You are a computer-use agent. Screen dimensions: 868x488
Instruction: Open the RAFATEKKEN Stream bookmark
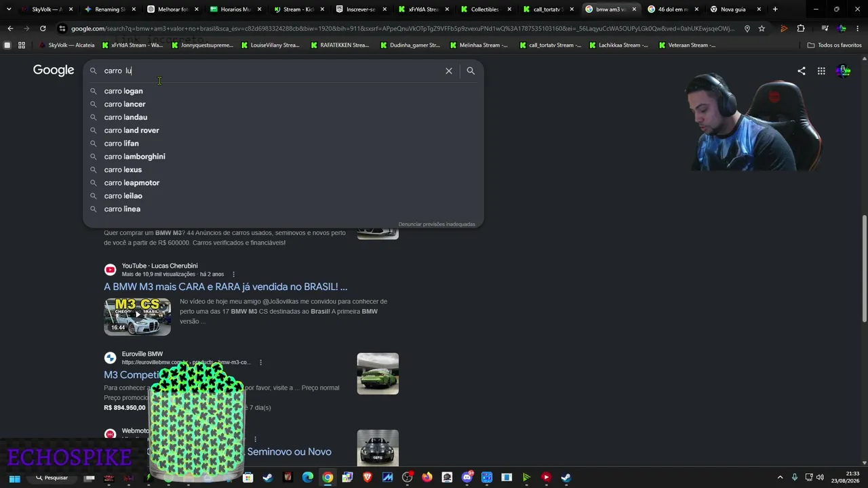pos(340,45)
